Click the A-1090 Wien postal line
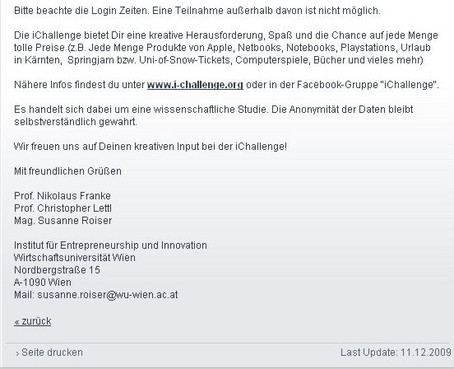 pyautogui.click(x=43, y=282)
